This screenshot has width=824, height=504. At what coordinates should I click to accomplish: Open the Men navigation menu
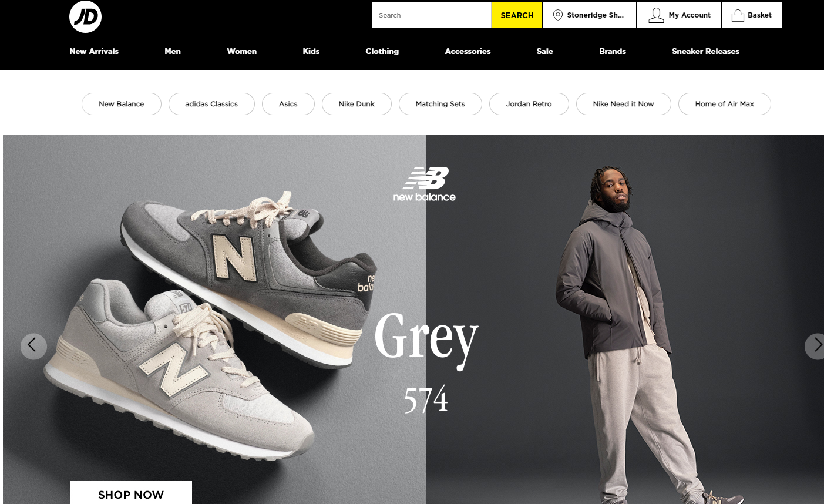[x=173, y=51]
